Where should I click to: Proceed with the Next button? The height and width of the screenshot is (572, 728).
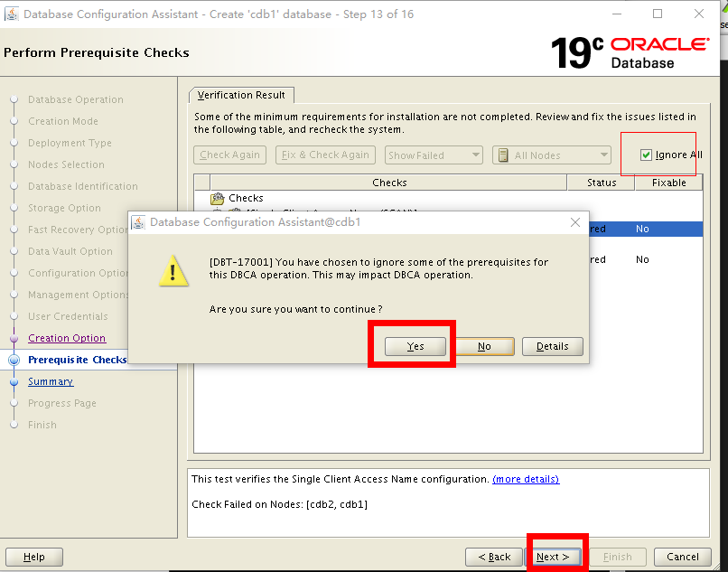pyautogui.click(x=553, y=557)
